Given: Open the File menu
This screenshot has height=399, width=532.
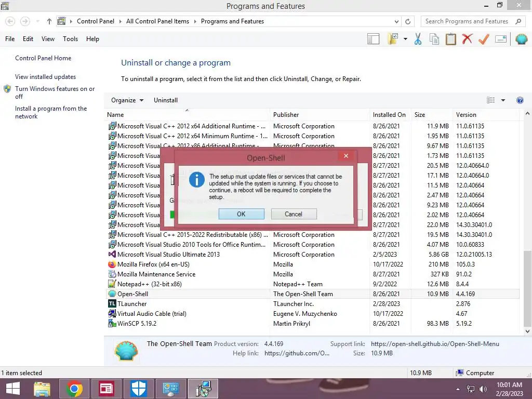Looking at the screenshot, I should 10,39.
